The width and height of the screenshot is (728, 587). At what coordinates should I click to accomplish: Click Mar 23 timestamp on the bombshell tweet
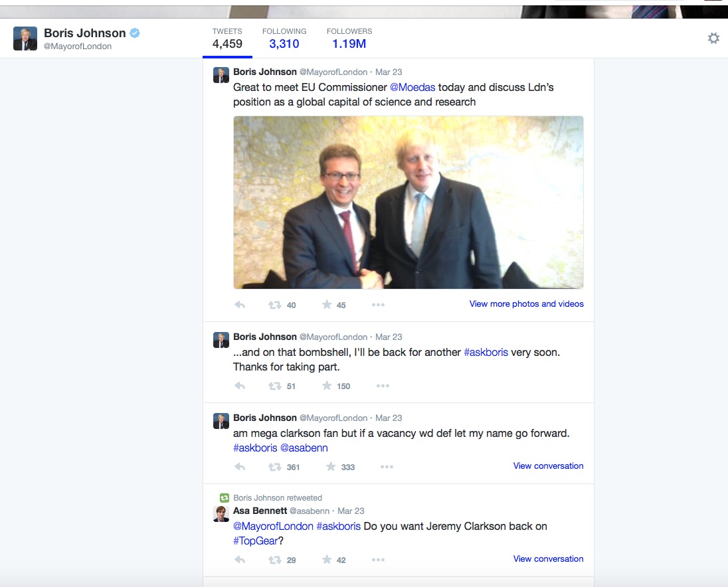click(389, 337)
